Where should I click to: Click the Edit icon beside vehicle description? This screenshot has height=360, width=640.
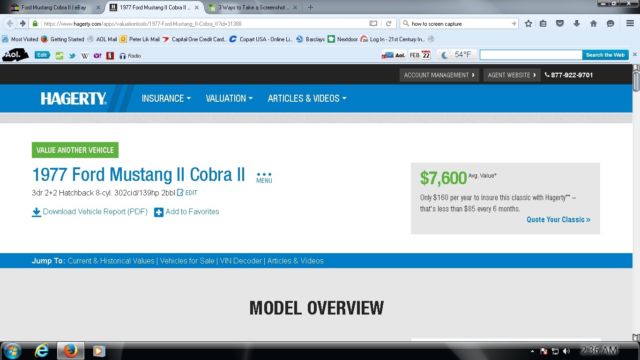187,193
